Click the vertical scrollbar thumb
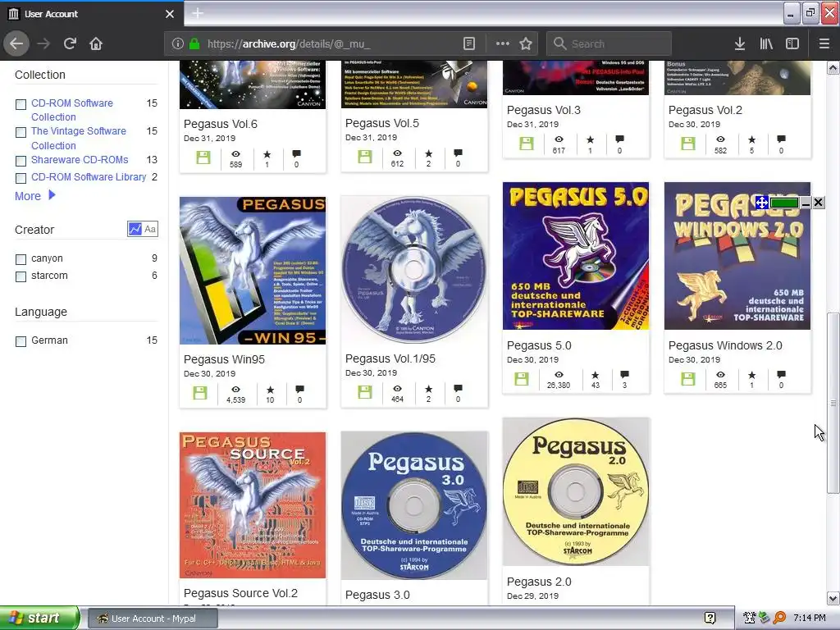 pyautogui.click(x=833, y=403)
